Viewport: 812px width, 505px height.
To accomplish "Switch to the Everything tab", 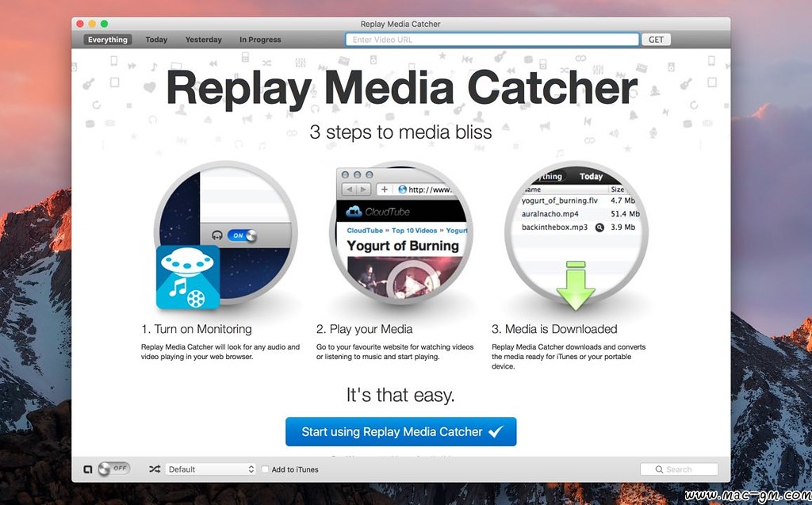I will click(107, 40).
